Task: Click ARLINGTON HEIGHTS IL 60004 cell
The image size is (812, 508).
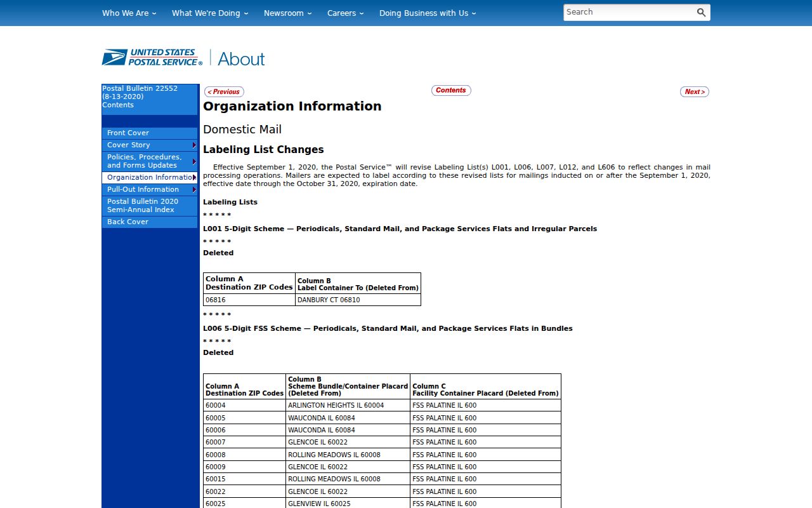Action: [348, 405]
